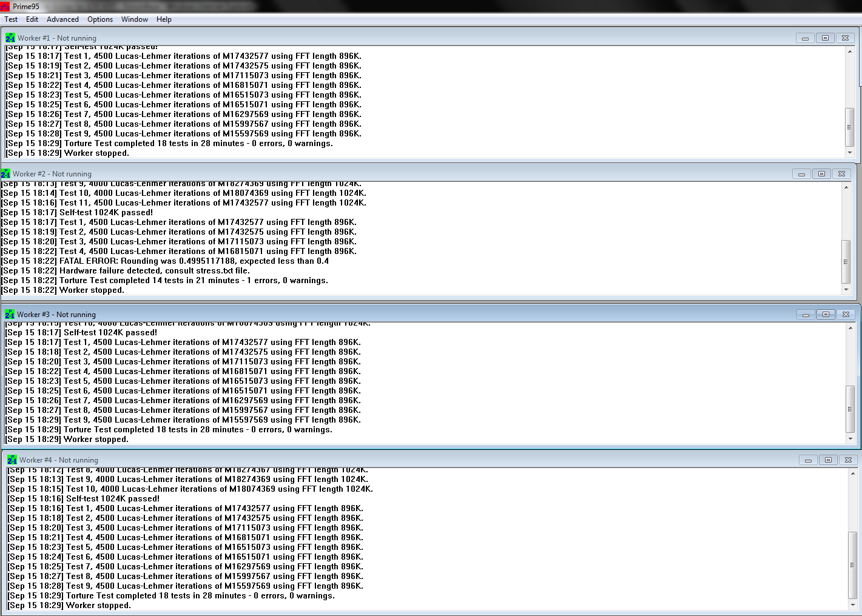Close the Worker #2 window
Image resolution: width=862 pixels, height=616 pixels.
(x=841, y=173)
